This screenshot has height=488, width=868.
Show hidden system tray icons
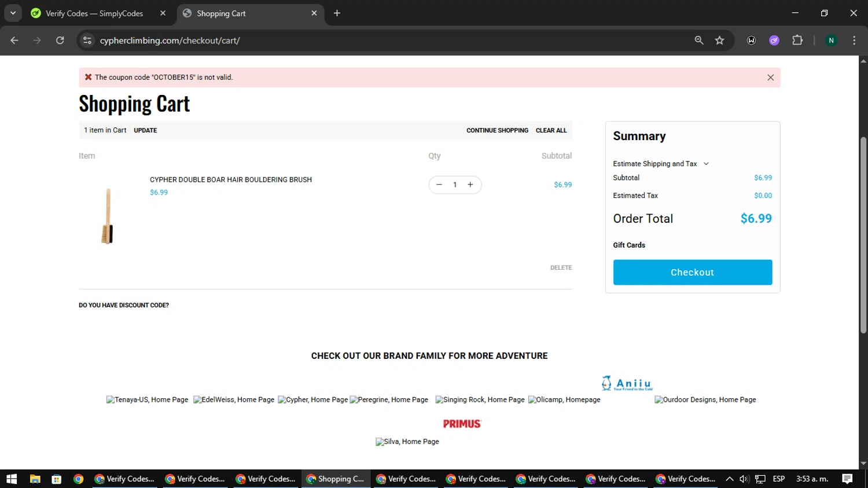click(x=729, y=479)
